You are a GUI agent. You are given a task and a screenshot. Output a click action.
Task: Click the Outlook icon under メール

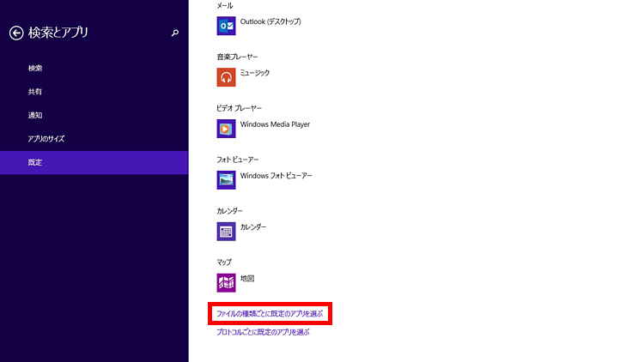[x=227, y=26]
